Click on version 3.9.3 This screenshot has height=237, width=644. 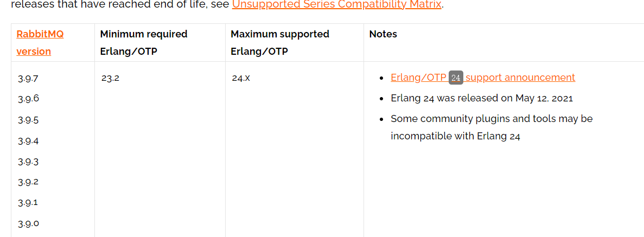[28, 162]
